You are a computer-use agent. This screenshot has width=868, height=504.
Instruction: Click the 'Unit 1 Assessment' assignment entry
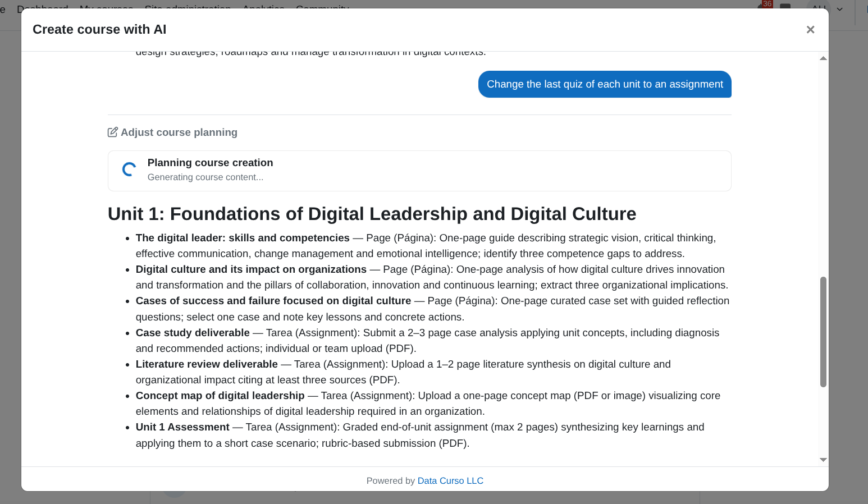pyautogui.click(x=182, y=427)
